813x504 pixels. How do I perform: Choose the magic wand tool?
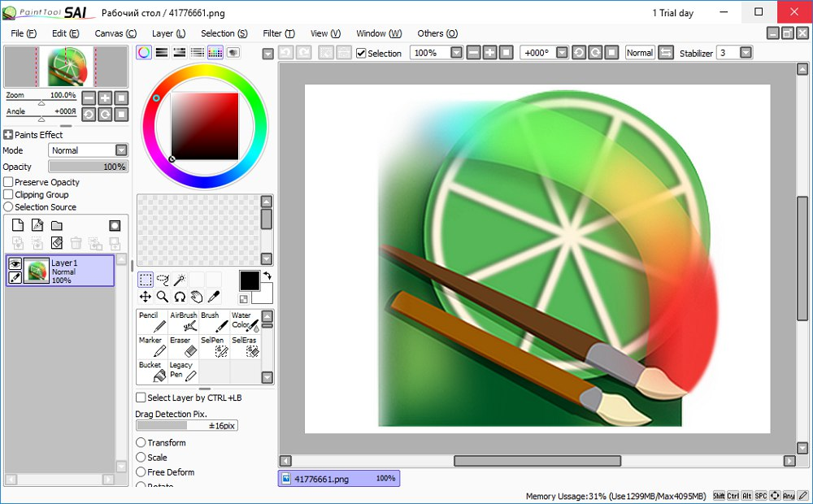pyautogui.click(x=180, y=280)
